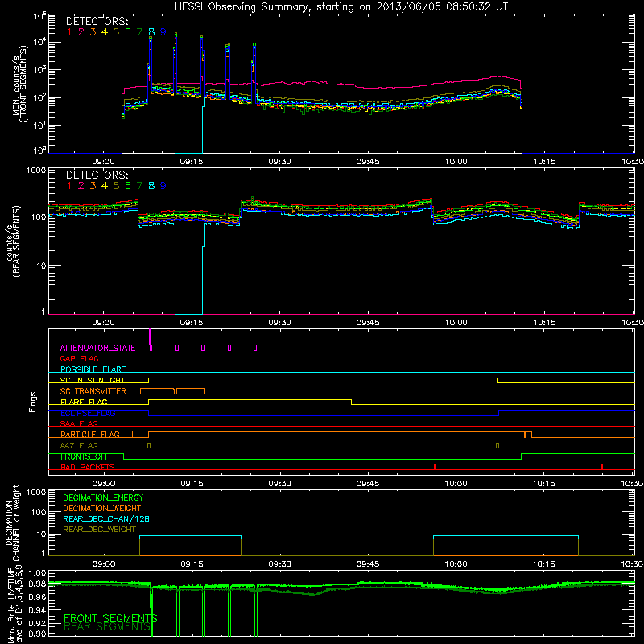Click the AAZ_FLAG label
Screen dimensions: 644x644
tap(79, 445)
